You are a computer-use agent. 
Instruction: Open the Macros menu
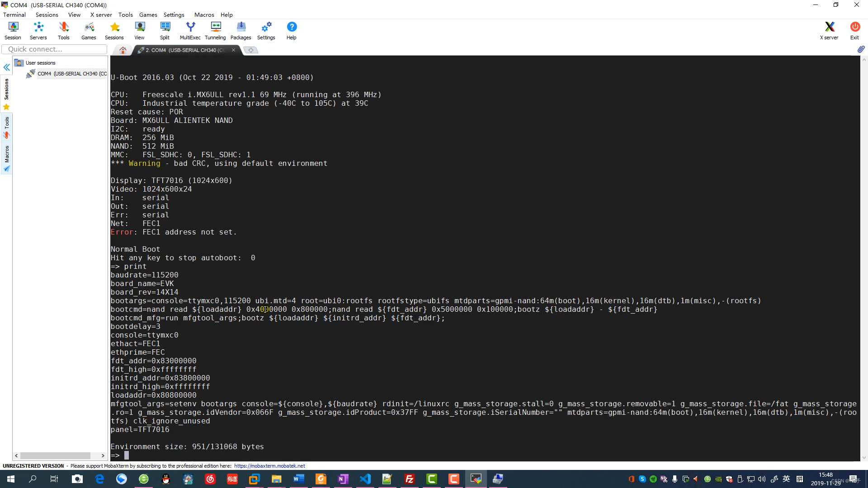(204, 14)
